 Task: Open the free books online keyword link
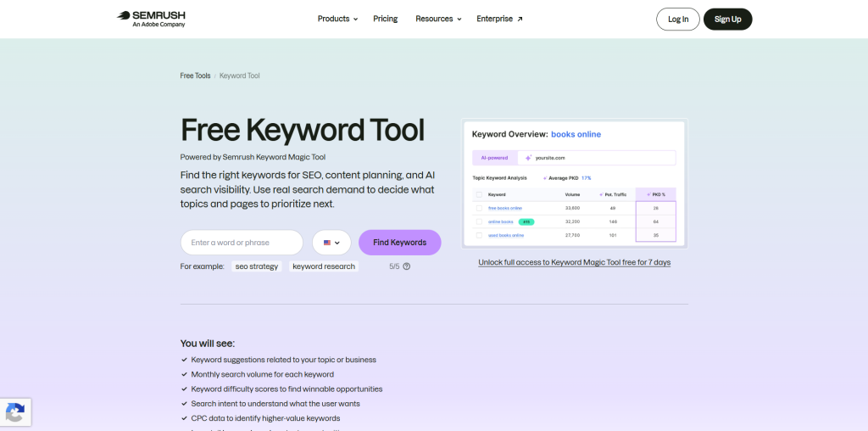(505, 209)
